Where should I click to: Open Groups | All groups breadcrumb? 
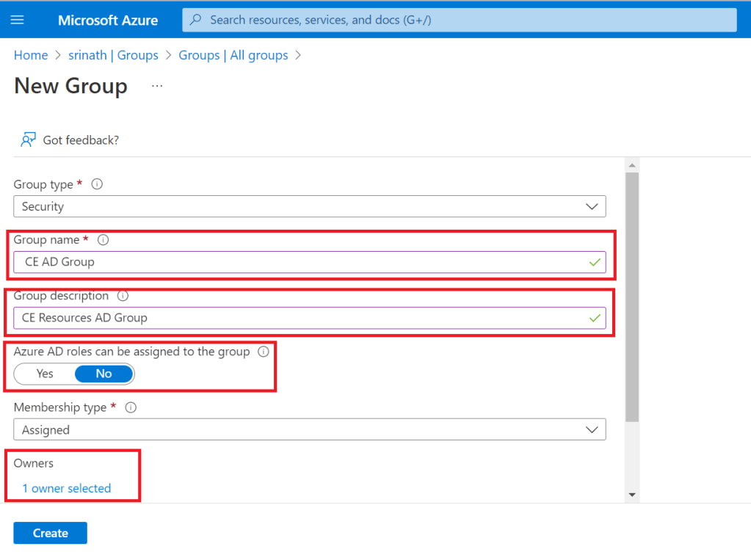pos(233,55)
